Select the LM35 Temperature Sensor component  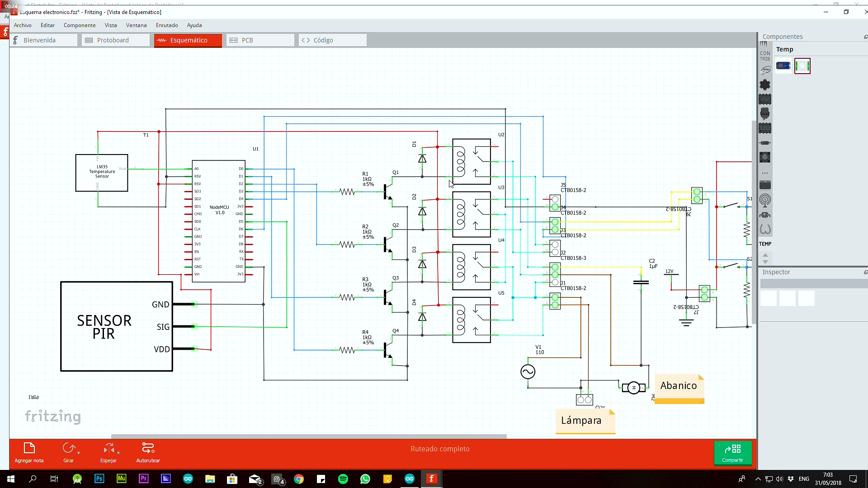[x=102, y=173]
